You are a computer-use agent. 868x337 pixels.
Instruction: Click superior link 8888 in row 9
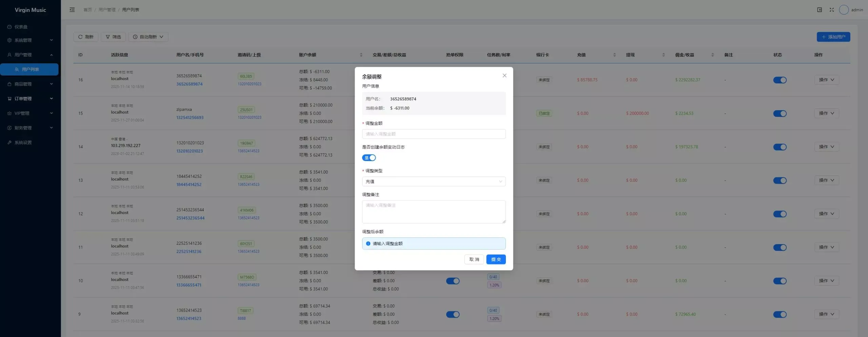point(241,318)
